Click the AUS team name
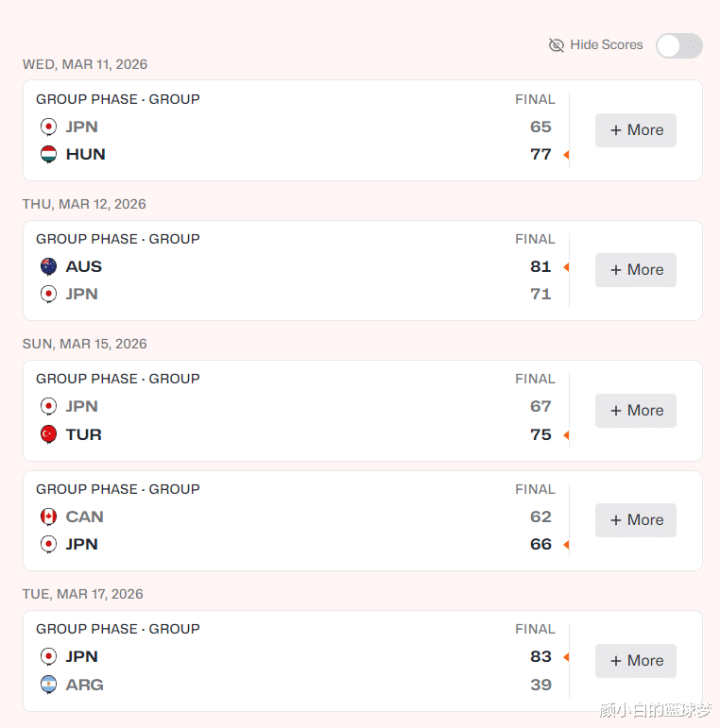This screenshot has height=728, width=720. (84, 266)
